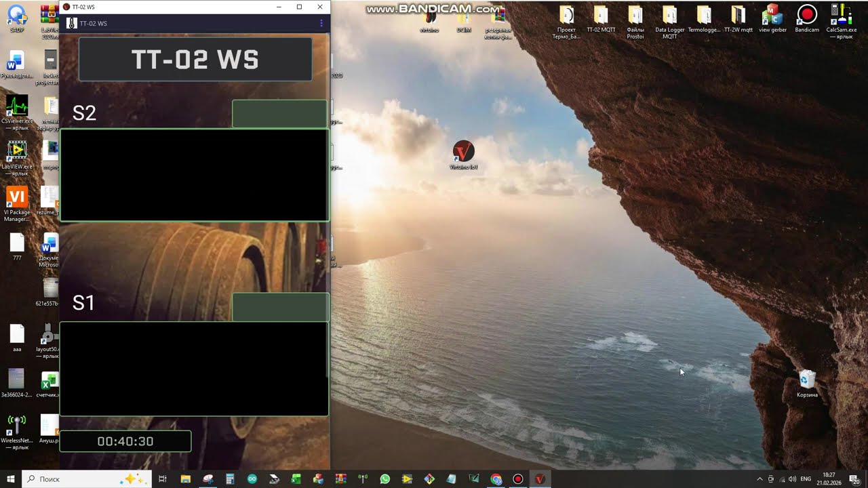Open the DCIM folder on desktop
Image resolution: width=868 pixels, height=488 pixels.
464,19
